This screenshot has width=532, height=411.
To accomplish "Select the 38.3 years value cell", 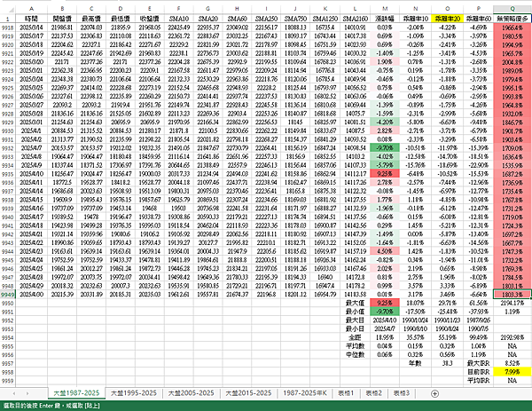I will click(447, 363).
